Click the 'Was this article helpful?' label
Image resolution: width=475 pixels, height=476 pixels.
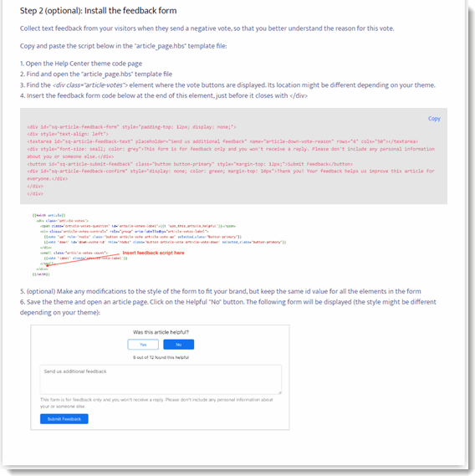[161, 332]
